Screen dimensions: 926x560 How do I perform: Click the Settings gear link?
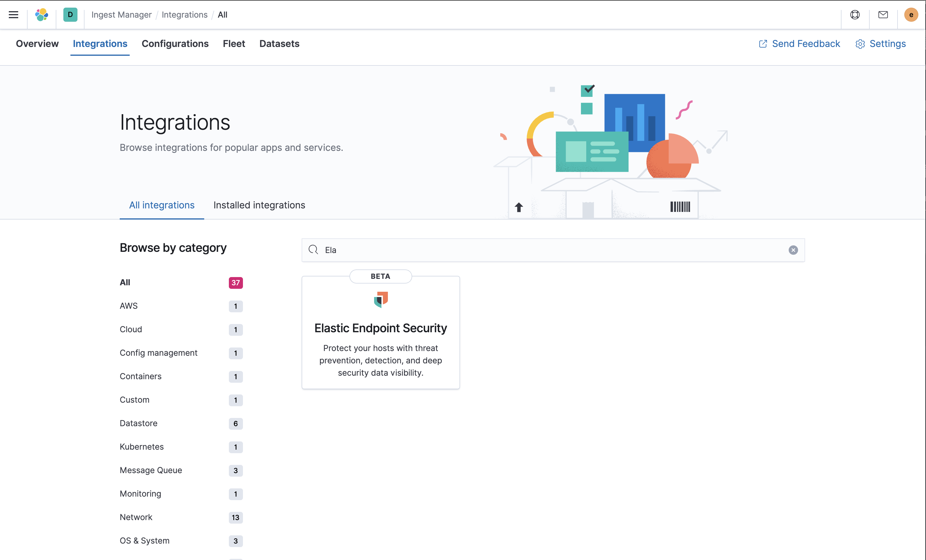(881, 44)
